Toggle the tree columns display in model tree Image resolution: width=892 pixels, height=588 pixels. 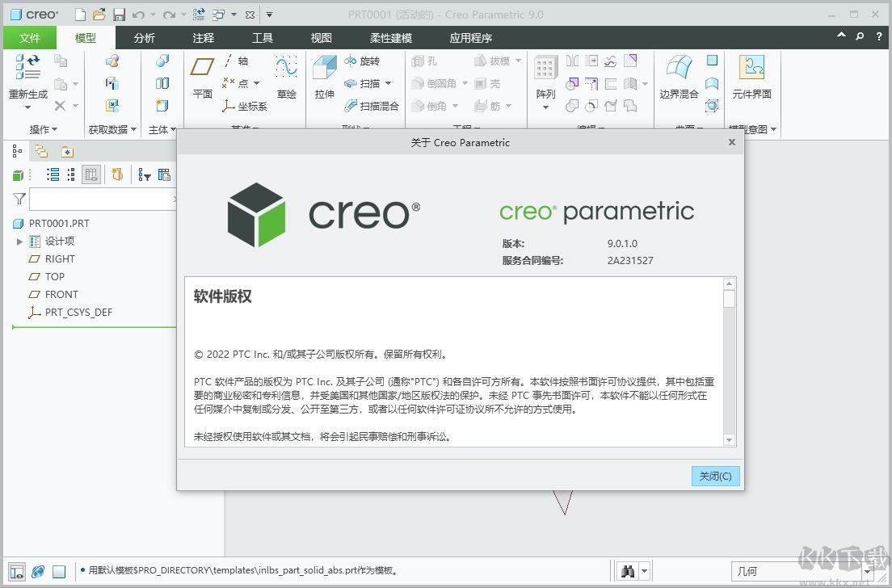[92, 174]
